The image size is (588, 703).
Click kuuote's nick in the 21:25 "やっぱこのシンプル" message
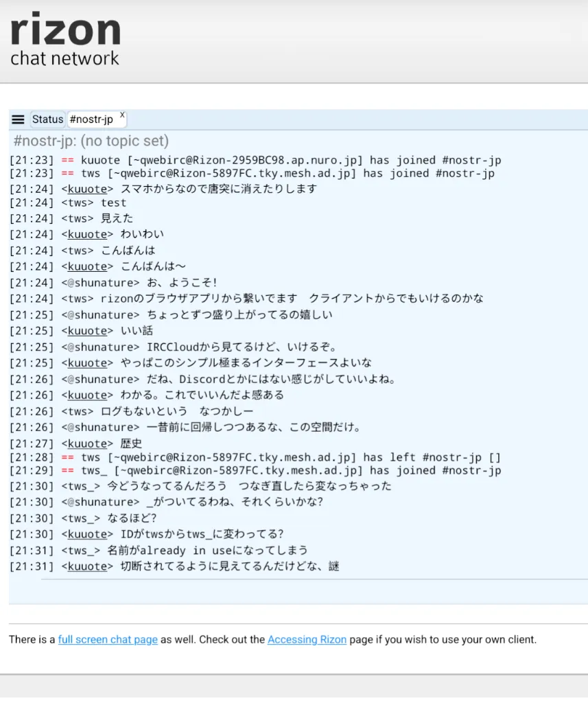click(87, 364)
